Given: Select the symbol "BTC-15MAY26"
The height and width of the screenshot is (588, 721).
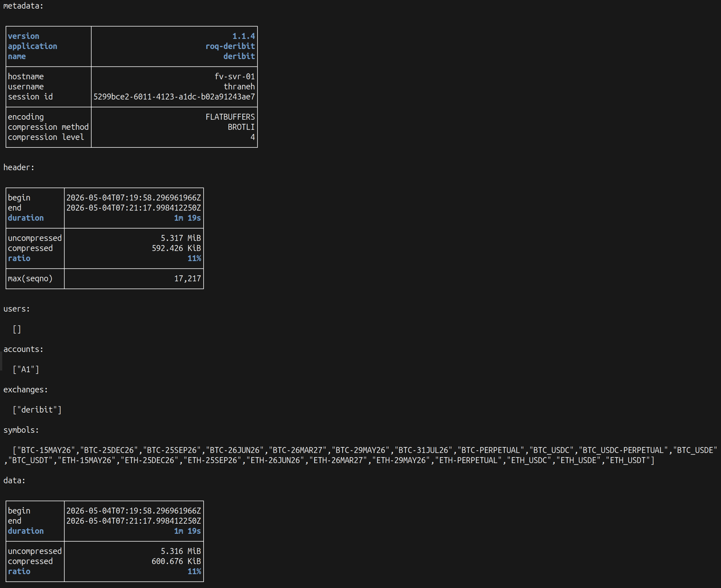Looking at the screenshot, I should click(x=46, y=450).
